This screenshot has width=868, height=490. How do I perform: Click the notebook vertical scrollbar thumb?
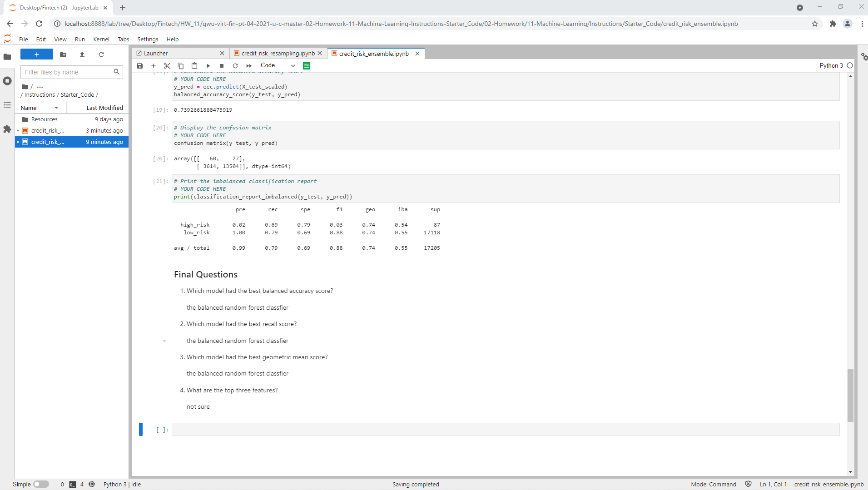tap(850, 395)
